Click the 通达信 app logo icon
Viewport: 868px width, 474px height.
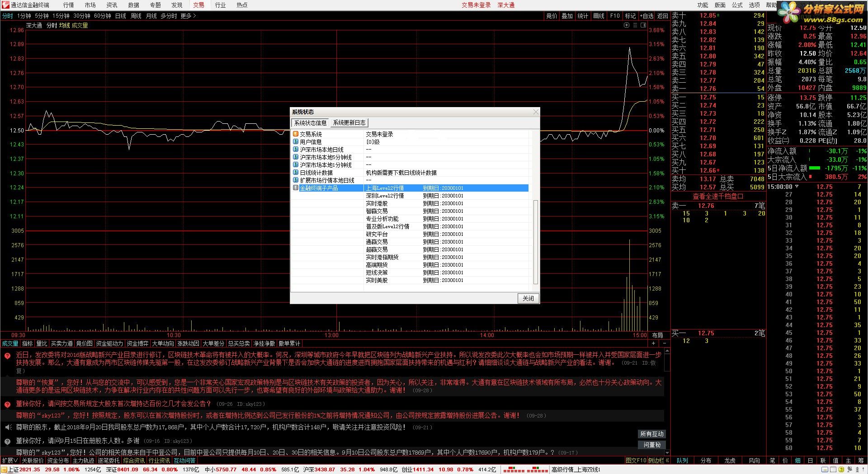coord(5,5)
